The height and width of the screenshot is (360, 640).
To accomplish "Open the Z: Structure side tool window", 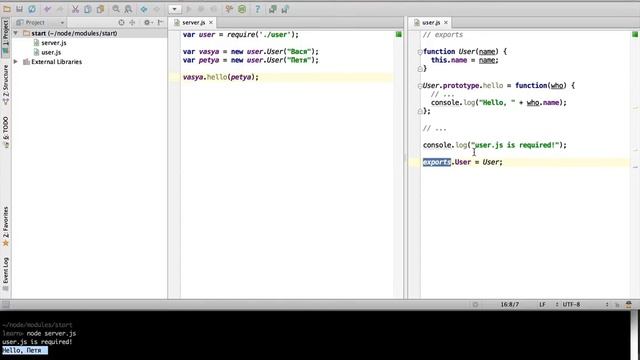I will (5, 84).
